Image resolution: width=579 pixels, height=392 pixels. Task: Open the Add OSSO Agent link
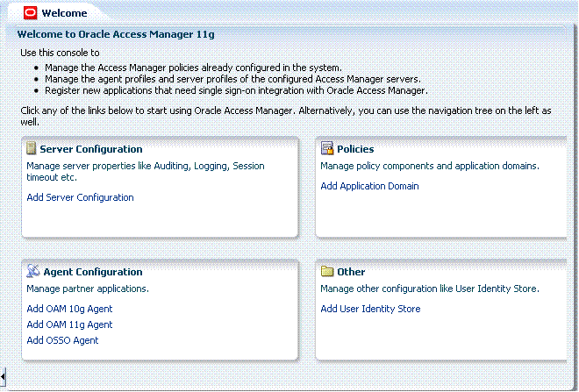[x=62, y=340]
